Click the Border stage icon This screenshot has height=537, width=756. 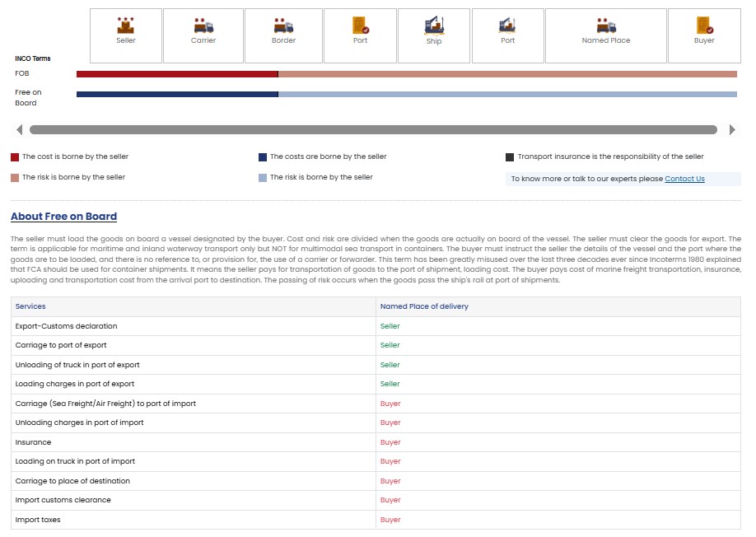(283, 26)
